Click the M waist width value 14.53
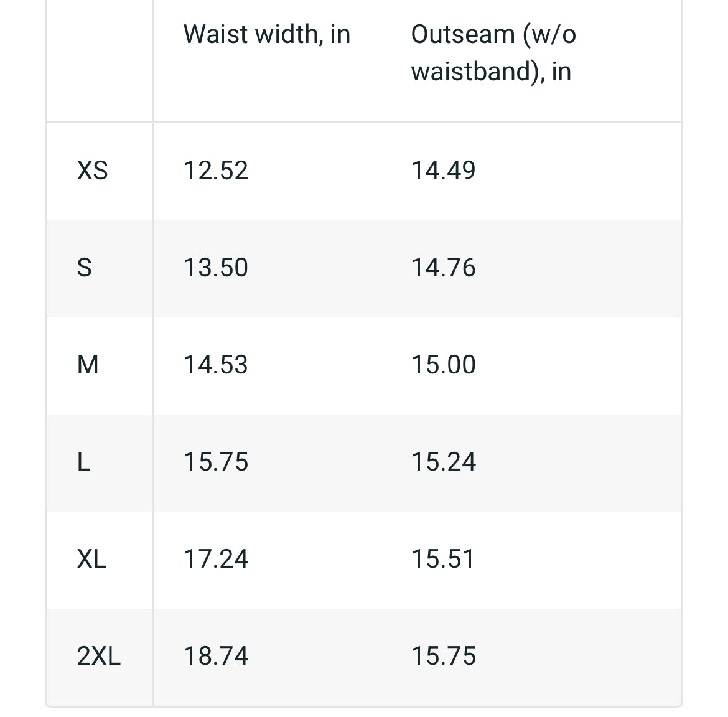 coord(216,365)
